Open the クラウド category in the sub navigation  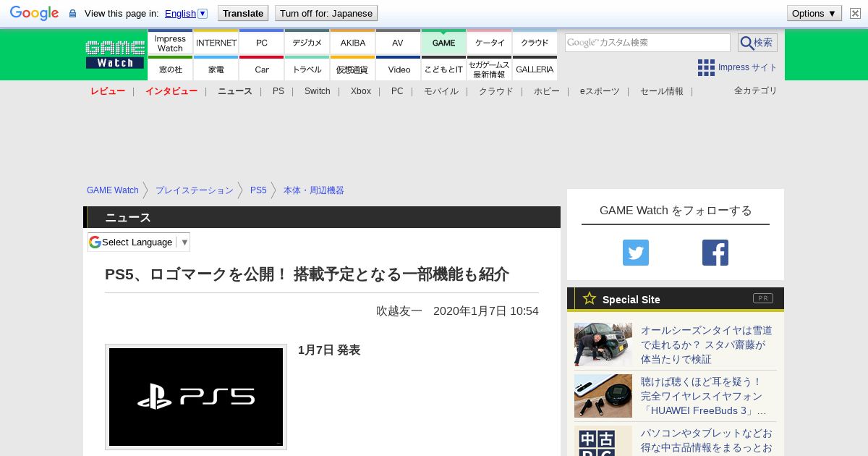click(496, 91)
